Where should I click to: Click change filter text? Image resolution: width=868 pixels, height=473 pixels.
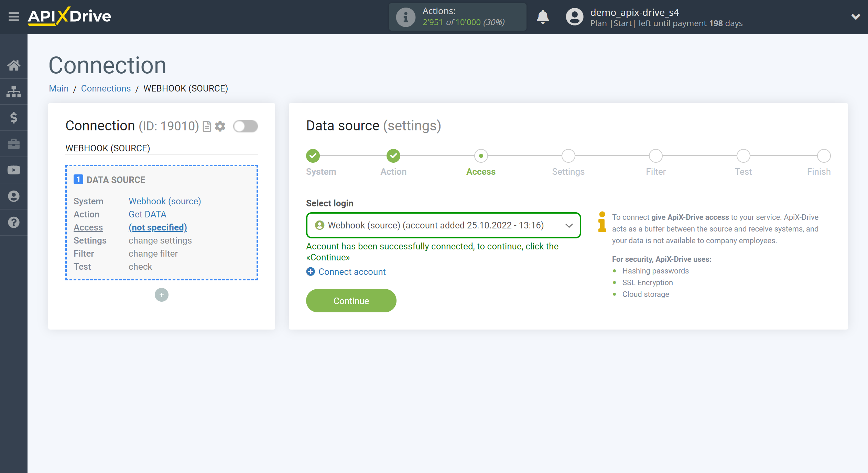pos(153,254)
